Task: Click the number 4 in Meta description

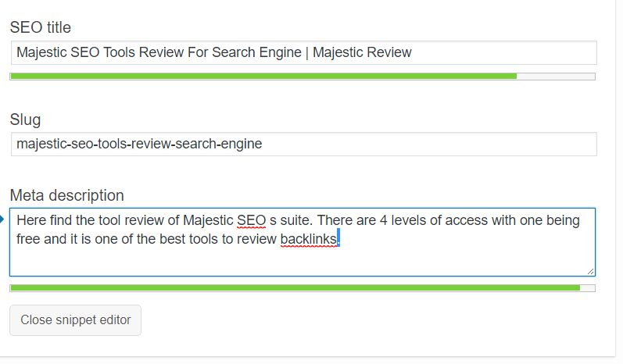Action: coord(384,220)
